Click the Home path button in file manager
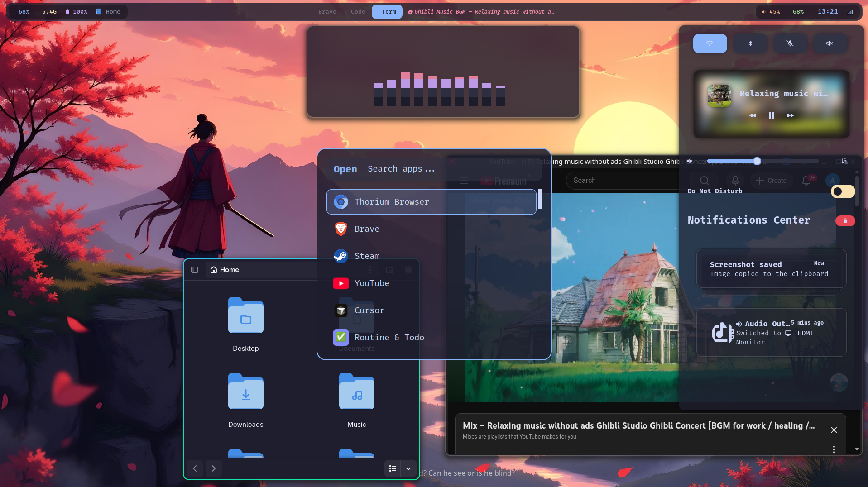 coord(225,270)
